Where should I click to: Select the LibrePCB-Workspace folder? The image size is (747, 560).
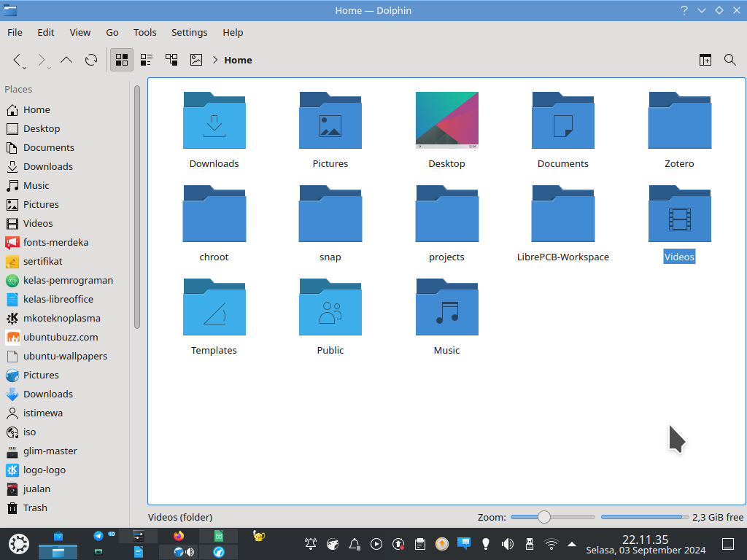563,214
